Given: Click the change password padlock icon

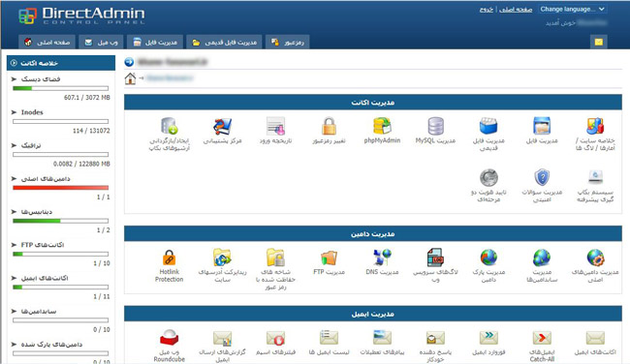Looking at the screenshot, I should pyautogui.click(x=329, y=126).
